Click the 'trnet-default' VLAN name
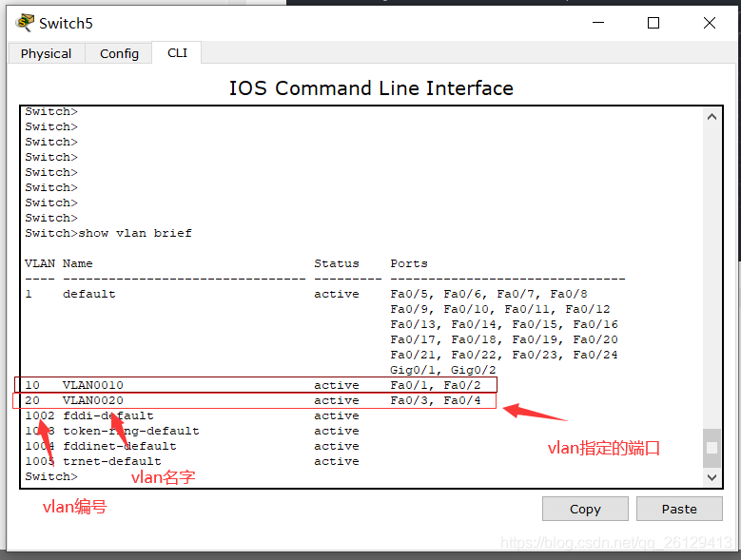Viewport: 741px width, 560px height. coord(112,461)
